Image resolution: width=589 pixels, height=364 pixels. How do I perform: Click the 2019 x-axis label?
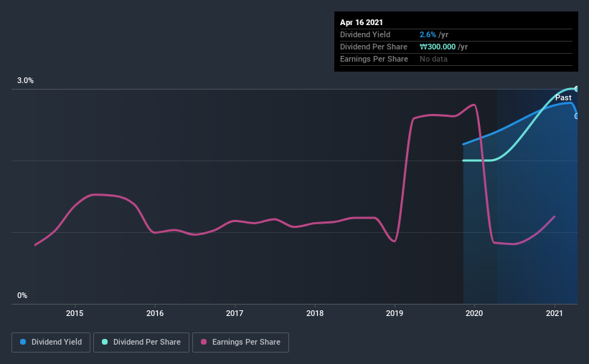click(395, 313)
